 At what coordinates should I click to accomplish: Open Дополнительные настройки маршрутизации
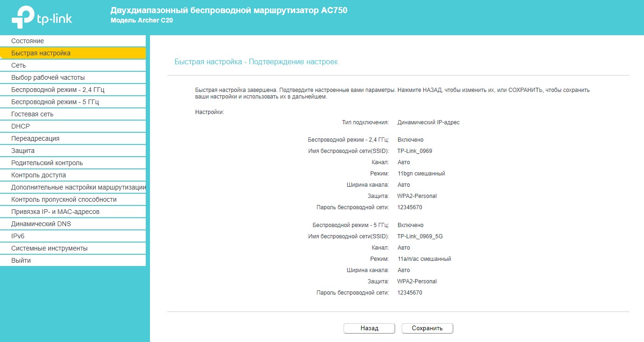pyautogui.click(x=73, y=187)
